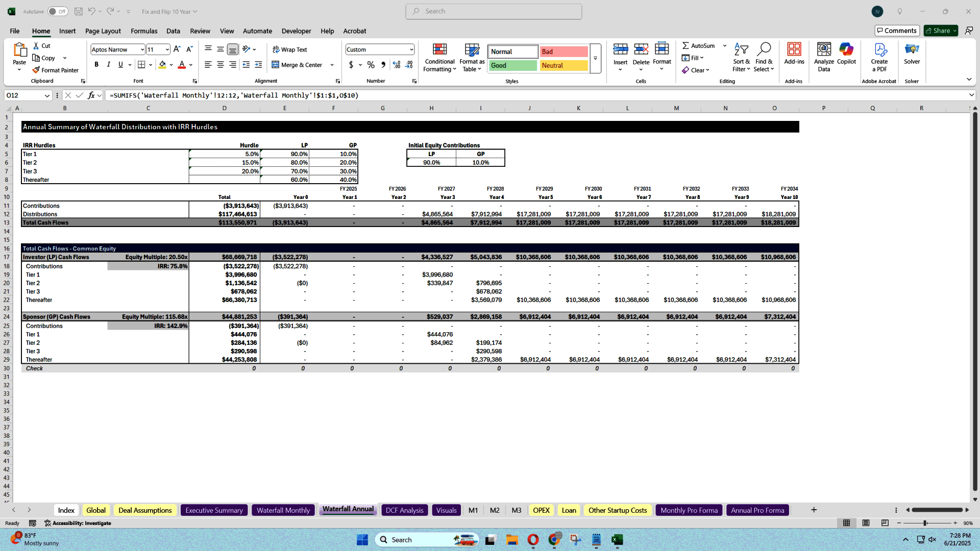This screenshot has height=551, width=980.
Task: Click the Format Painter brush
Action: (x=36, y=70)
